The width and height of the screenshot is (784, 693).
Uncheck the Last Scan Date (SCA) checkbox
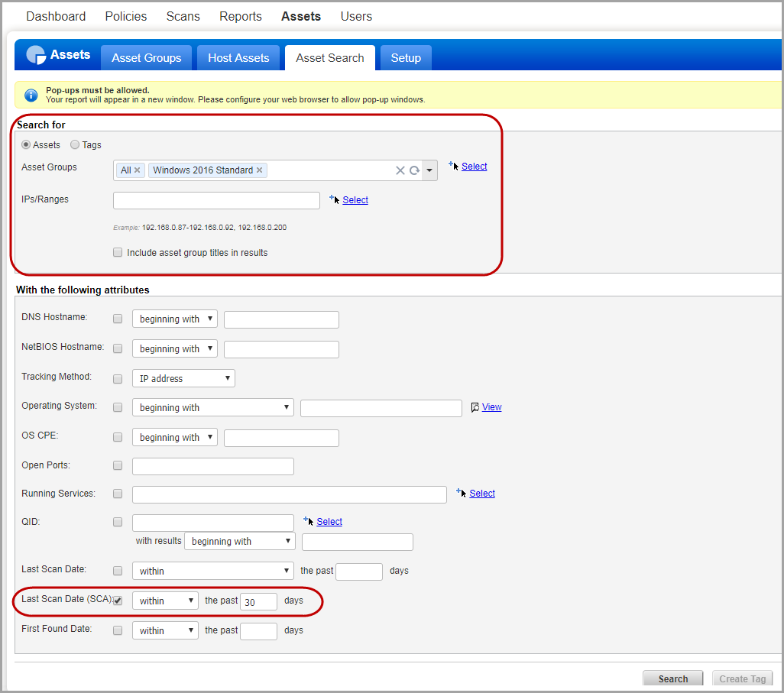pos(118,600)
